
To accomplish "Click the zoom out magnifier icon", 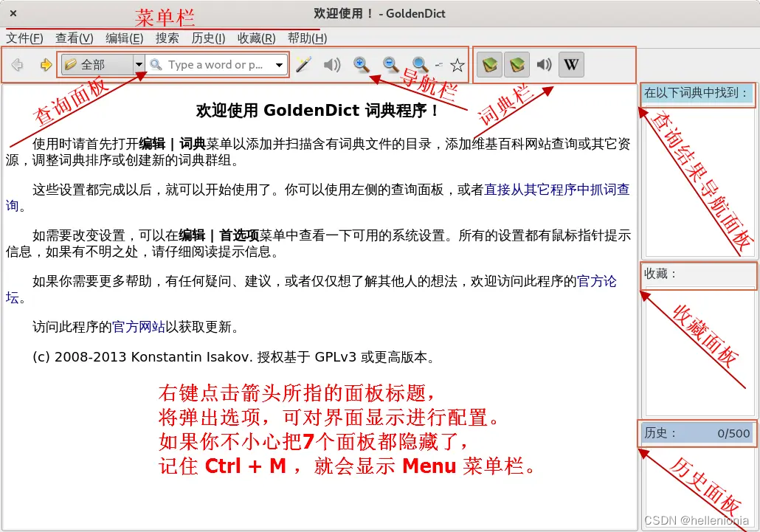I will point(390,64).
